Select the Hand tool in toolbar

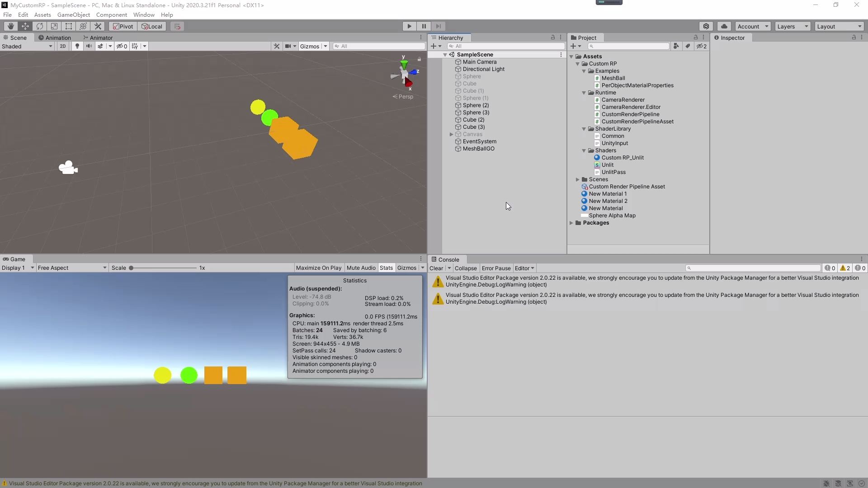point(11,26)
